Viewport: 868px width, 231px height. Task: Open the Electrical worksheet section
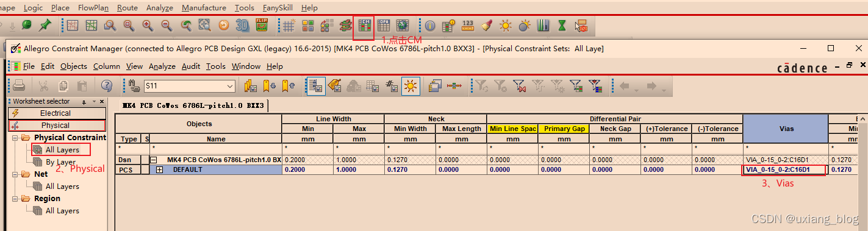coord(56,113)
